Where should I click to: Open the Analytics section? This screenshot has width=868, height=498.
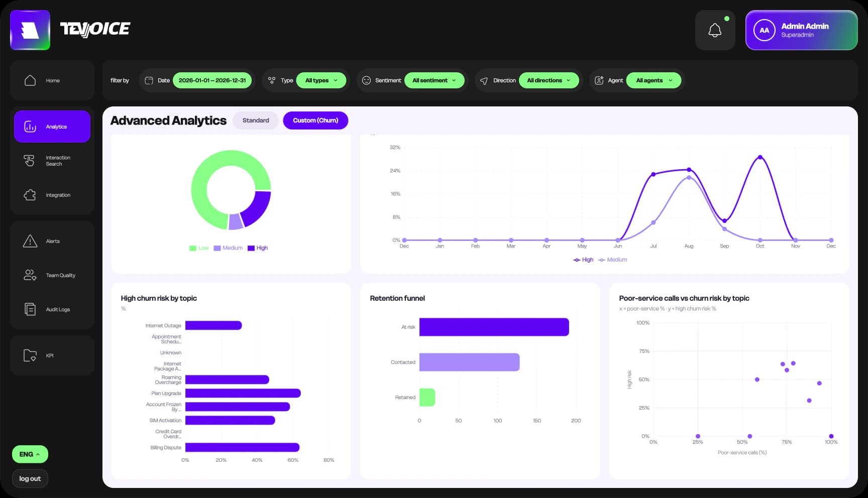[x=52, y=127]
